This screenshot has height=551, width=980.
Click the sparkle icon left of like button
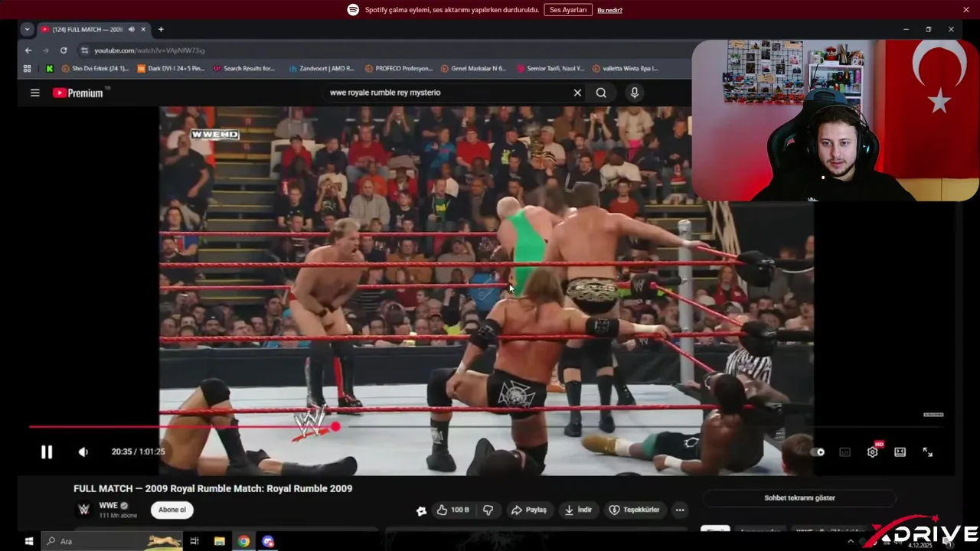(421, 510)
